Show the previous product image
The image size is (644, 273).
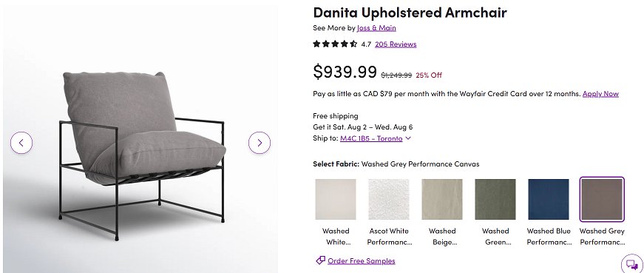(21, 143)
